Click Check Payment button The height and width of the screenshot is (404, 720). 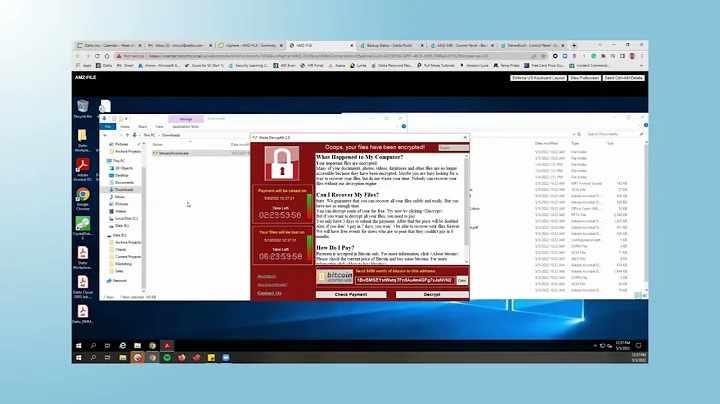pyautogui.click(x=351, y=294)
